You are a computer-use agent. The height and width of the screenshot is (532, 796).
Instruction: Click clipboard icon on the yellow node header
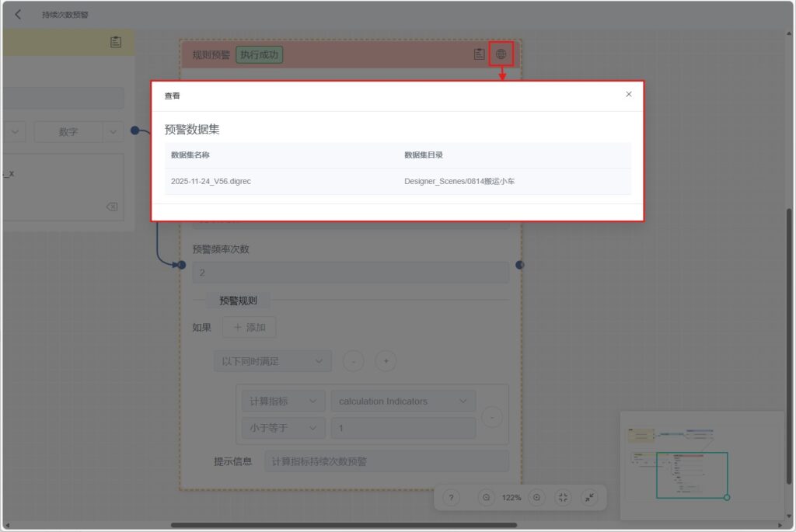point(116,42)
